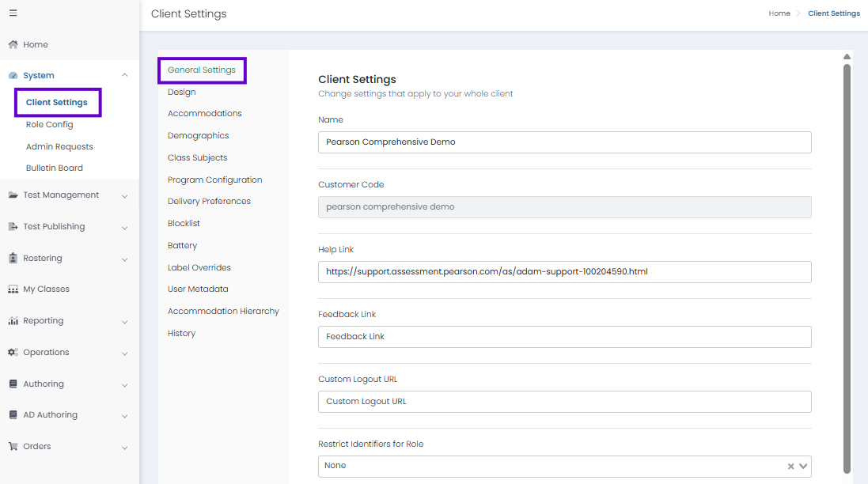868x484 pixels.
Task: Open the User Metadata tab
Action: 198,289
